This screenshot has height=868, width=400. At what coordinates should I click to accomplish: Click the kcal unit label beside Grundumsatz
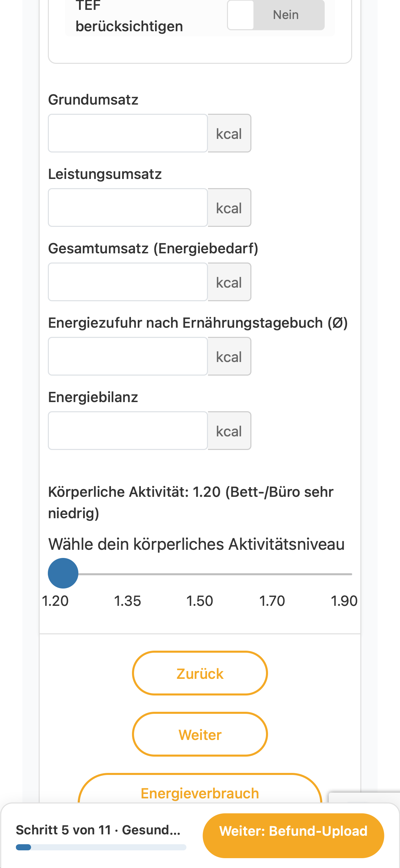(x=229, y=133)
